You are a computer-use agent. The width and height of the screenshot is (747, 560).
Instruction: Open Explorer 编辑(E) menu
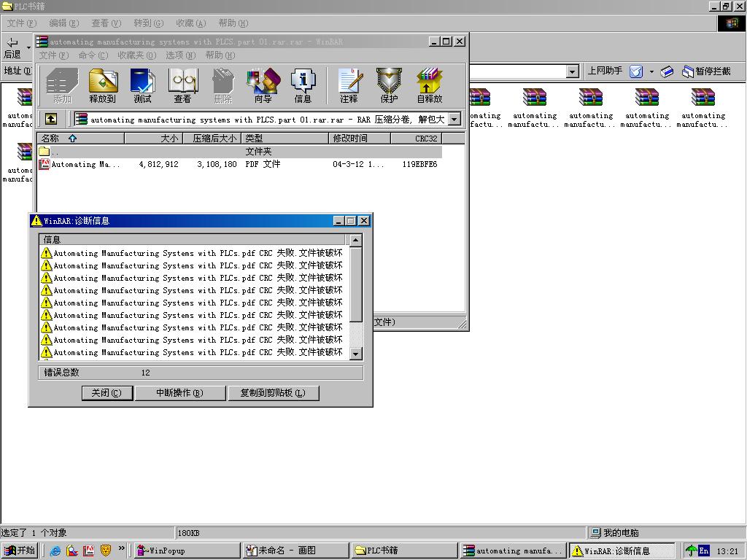tap(64, 23)
